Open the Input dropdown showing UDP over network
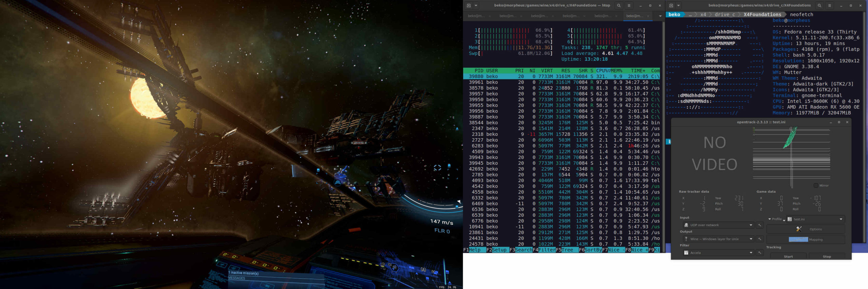 coord(718,225)
